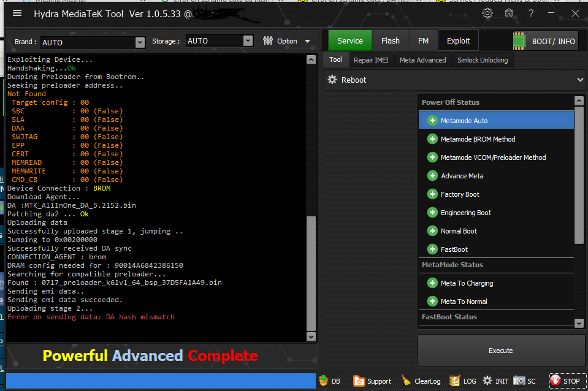This screenshot has width=588, height=391.
Task: Click up arrow of log scrollbar
Action: tap(311, 59)
